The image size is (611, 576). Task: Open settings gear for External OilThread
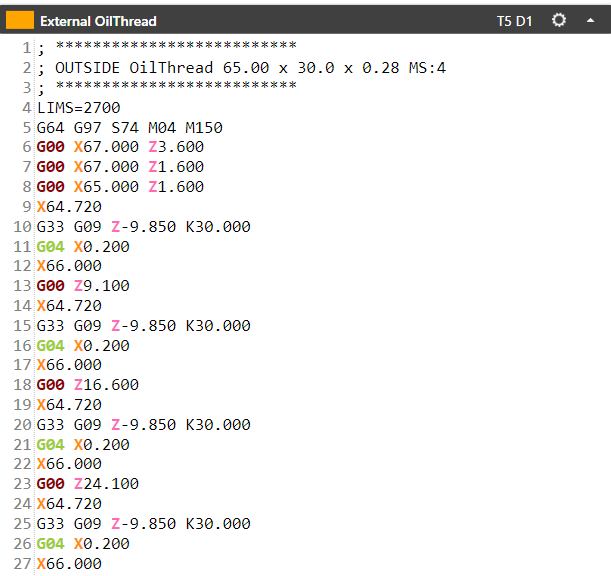click(x=558, y=20)
